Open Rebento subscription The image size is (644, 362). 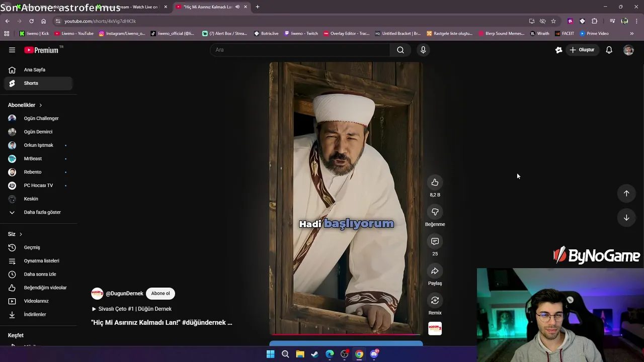(38, 172)
